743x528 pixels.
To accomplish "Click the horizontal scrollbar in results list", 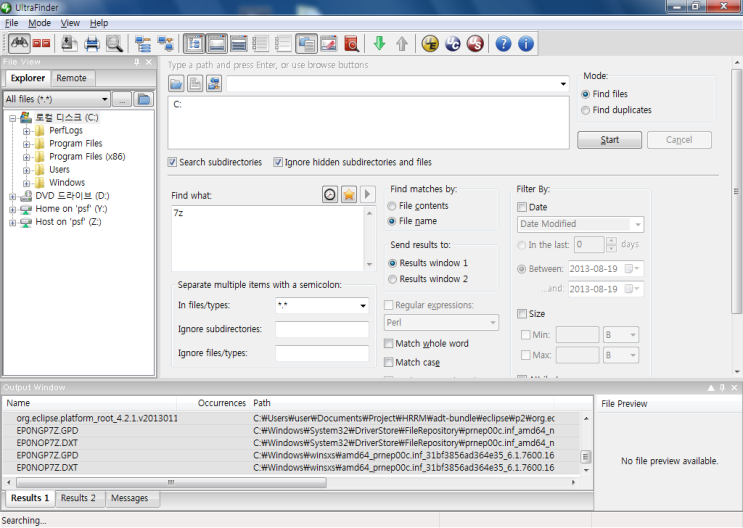I will point(171,482).
